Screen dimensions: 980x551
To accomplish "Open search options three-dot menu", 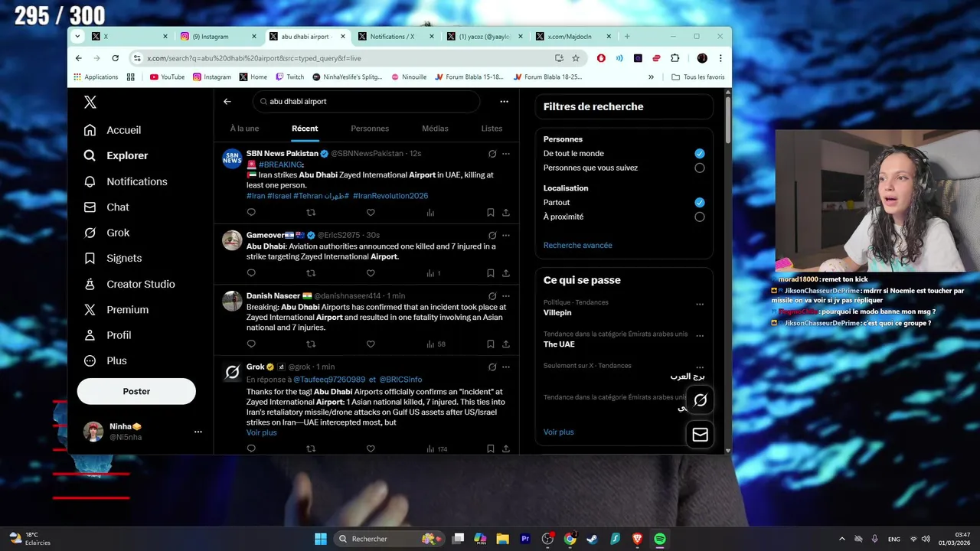I will pyautogui.click(x=504, y=101).
